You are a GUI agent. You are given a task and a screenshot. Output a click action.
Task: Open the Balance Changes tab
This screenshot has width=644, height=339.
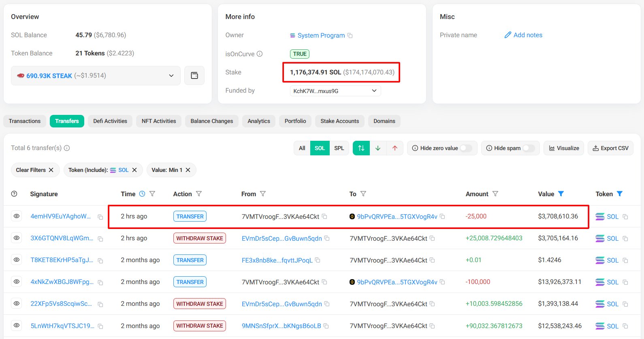[211, 121]
